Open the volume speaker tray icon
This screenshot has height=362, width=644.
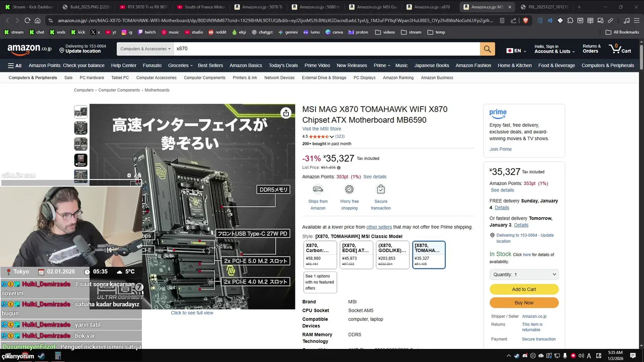pyautogui.click(x=581, y=356)
